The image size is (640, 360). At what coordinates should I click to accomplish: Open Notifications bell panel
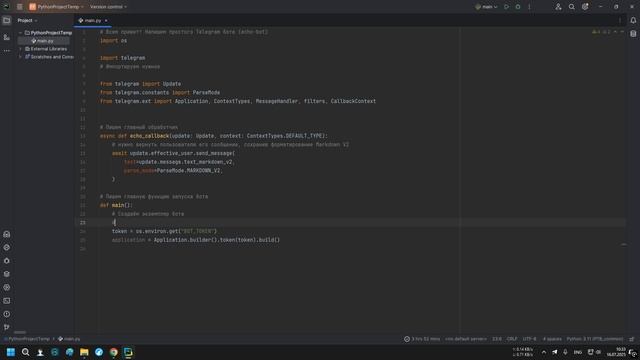point(633,20)
